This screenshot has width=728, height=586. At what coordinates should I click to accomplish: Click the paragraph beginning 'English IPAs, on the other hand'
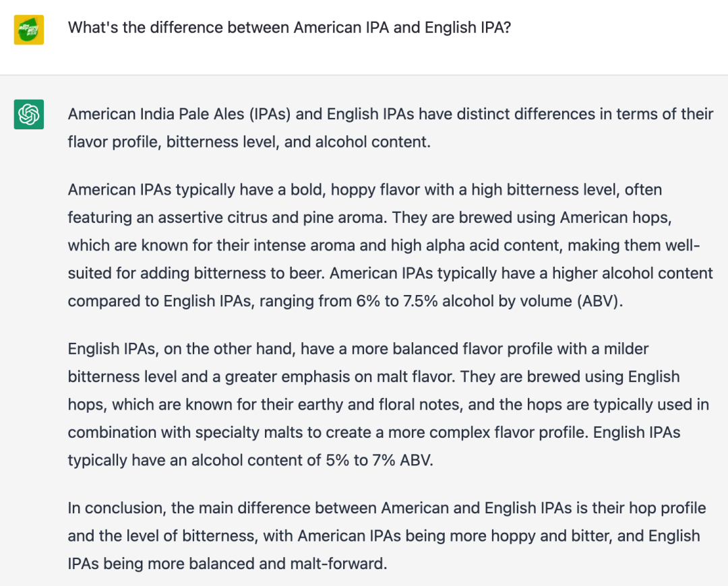388,405
